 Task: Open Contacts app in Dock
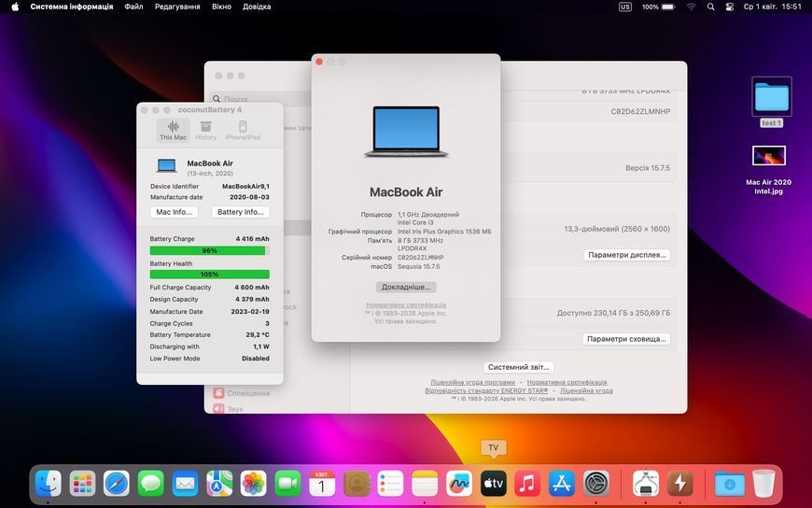357,483
